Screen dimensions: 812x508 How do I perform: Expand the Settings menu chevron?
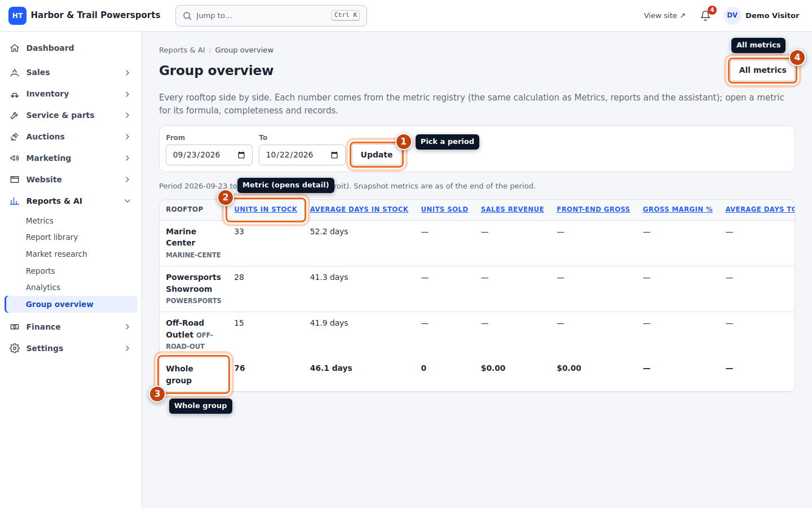[127, 348]
